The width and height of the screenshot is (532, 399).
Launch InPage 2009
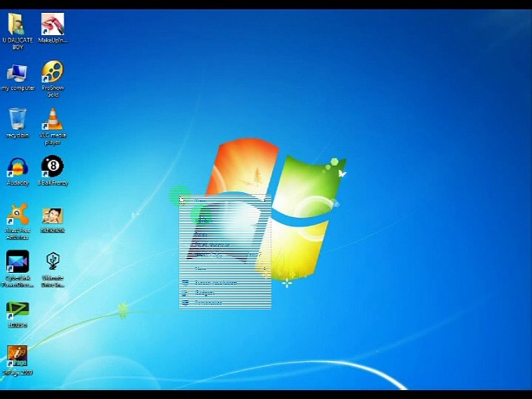click(x=17, y=360)
